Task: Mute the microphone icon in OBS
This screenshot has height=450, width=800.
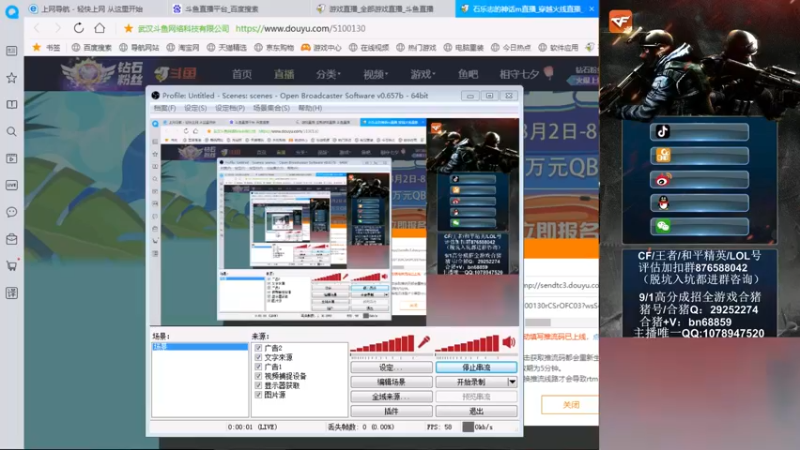Action: coord(423,342)
